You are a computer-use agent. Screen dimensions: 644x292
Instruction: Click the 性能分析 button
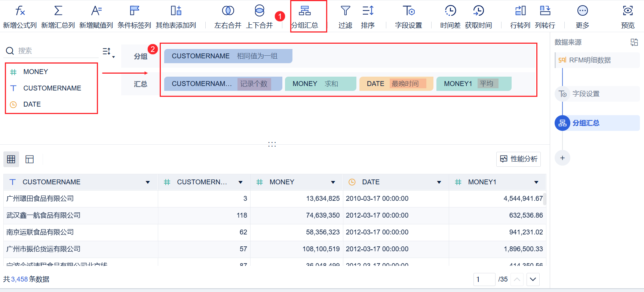click(x=518, y=159)
